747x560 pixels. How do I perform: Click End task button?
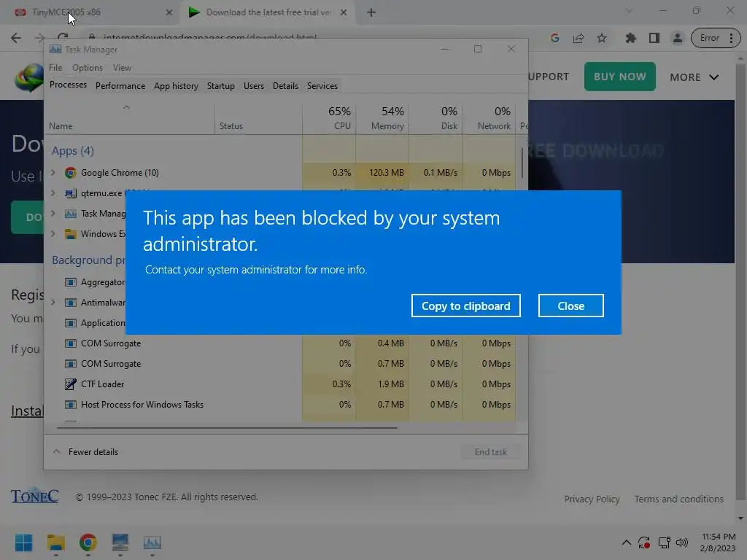click(x=491, y=451)
